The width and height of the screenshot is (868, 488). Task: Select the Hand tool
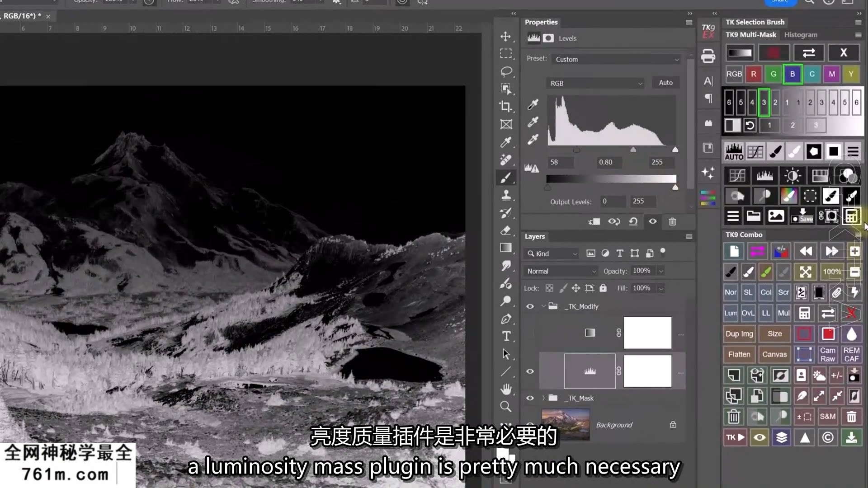click(x=506, y=389)
